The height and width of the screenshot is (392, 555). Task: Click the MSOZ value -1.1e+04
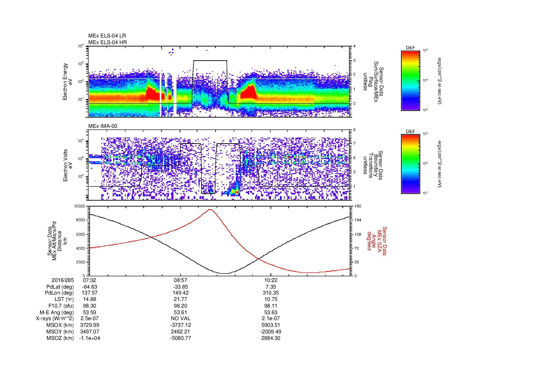[89, 338]
